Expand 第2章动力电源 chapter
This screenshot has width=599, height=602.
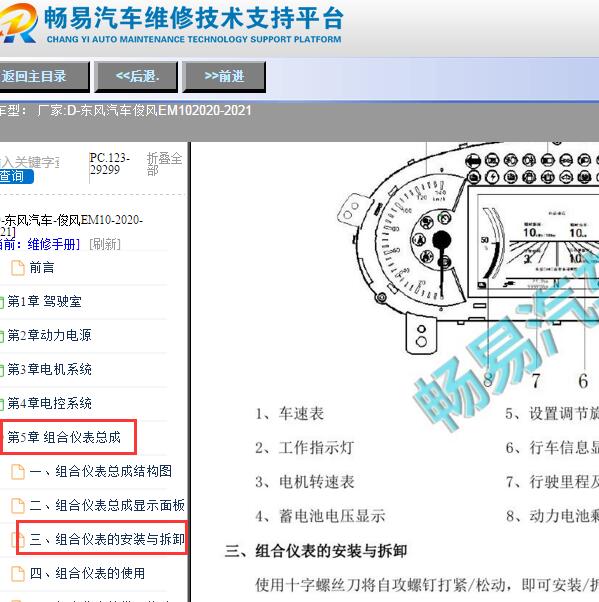[49, 335]
